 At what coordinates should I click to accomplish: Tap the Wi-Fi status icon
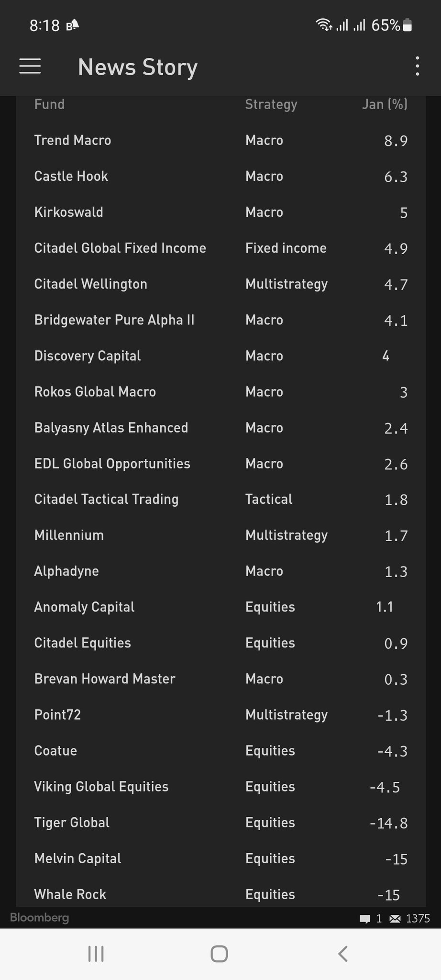324,24
